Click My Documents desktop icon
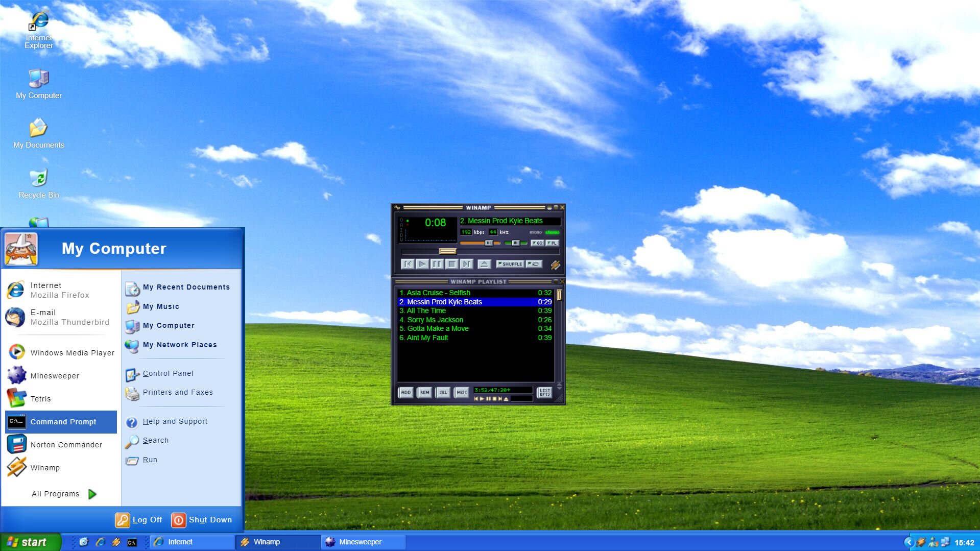This screenshot has height=551, width=980. (39, 134)
